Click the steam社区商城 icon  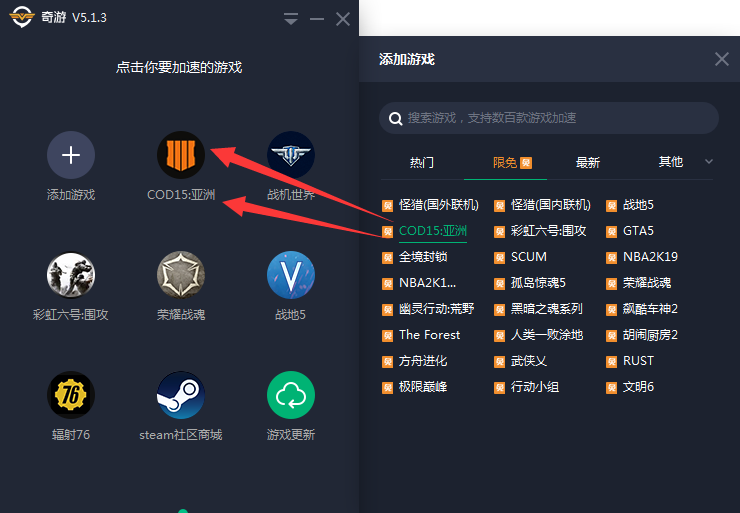click(x=181, y=395)
